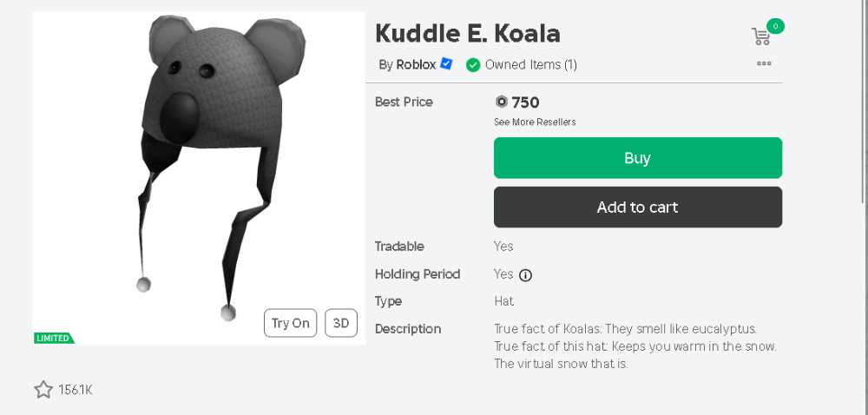Add the hat to the cart
The width and height of the screenshot is (868, 415).
[x=638, y=207]
